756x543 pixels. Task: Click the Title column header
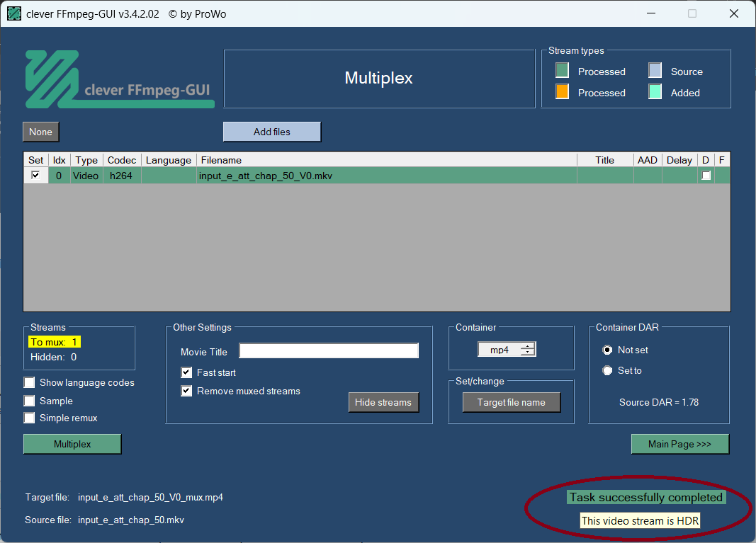tap(605, 160)
